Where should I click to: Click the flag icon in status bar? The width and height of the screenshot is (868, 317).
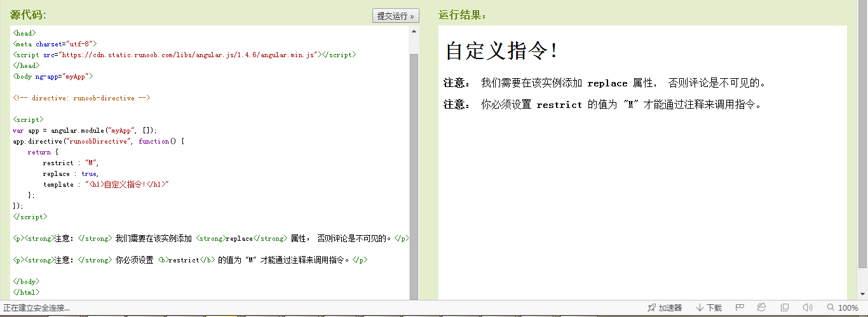[x=740, y=307]
